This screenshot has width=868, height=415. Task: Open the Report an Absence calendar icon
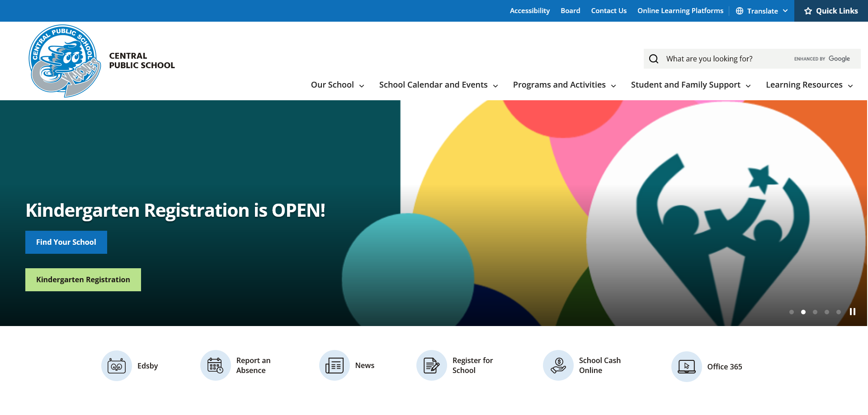tap(215, 365)
